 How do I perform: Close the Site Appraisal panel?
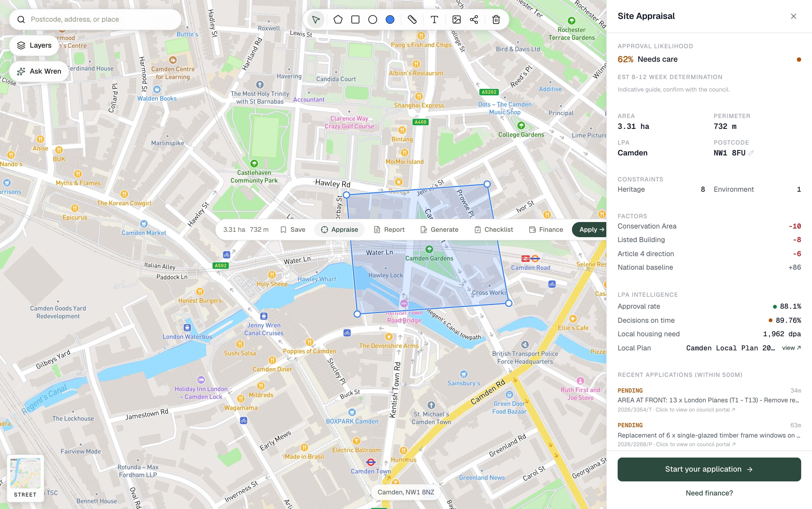point(793,16)
